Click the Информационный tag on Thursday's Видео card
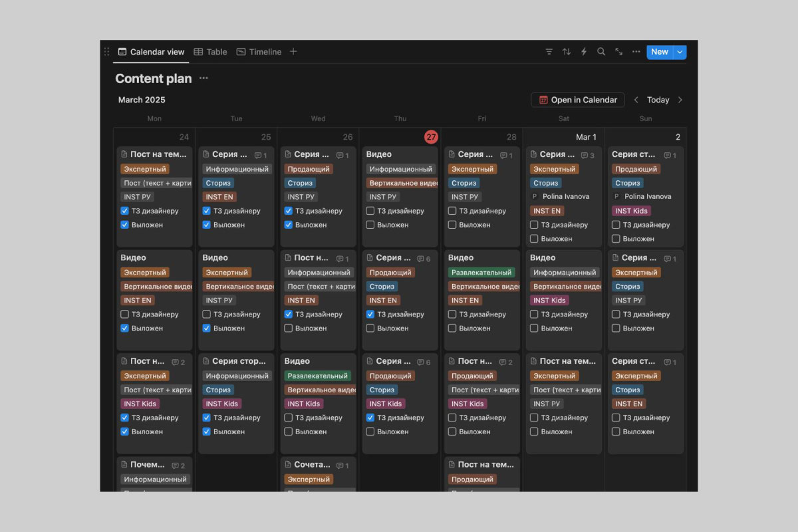The image size is (798, 532). tap(401, 170)
